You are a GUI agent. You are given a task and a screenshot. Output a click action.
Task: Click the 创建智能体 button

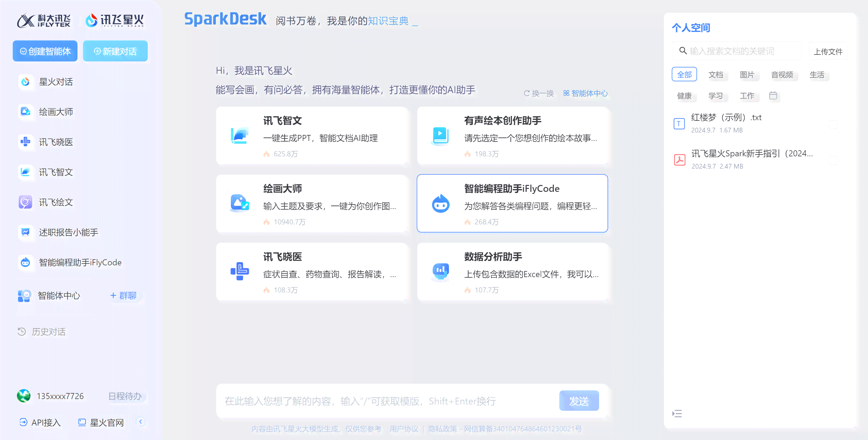pos(45,51)
